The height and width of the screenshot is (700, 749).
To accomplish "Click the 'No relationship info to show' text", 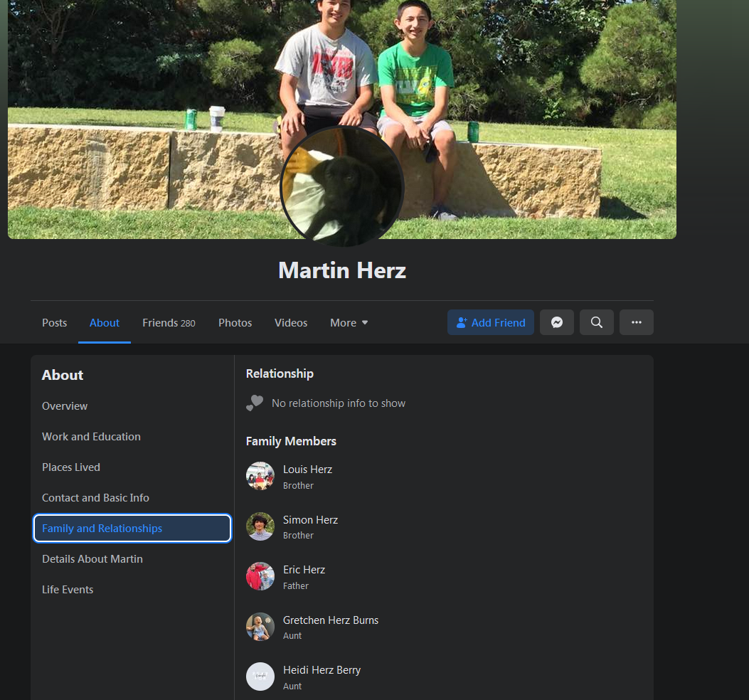I will tap(339, 403).
